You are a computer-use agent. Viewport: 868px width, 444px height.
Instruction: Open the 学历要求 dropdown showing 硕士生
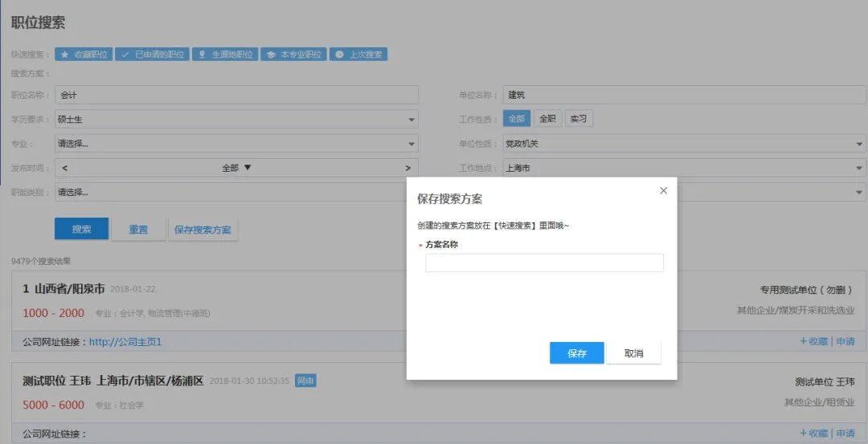[x=236, y=120]
